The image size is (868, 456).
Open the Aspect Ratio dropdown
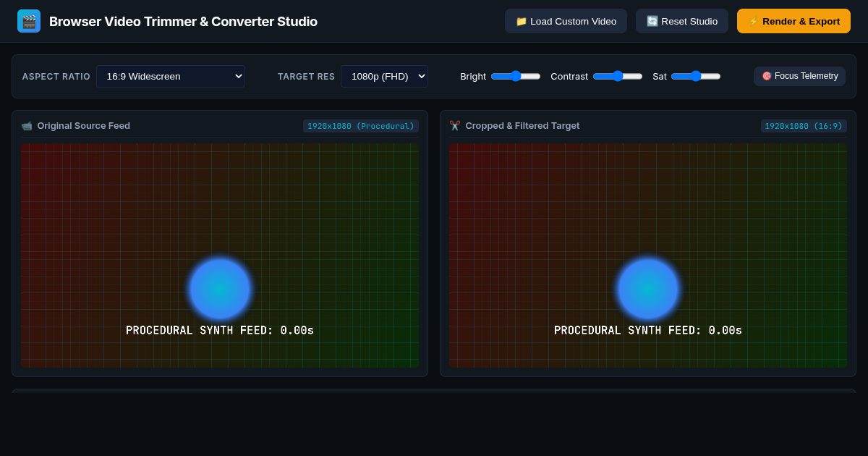pyautogui.click(x=171, y=76)
